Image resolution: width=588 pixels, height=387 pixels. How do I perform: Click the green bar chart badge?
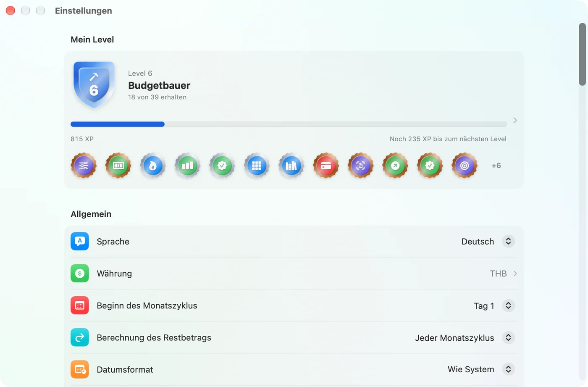[187, 166]
